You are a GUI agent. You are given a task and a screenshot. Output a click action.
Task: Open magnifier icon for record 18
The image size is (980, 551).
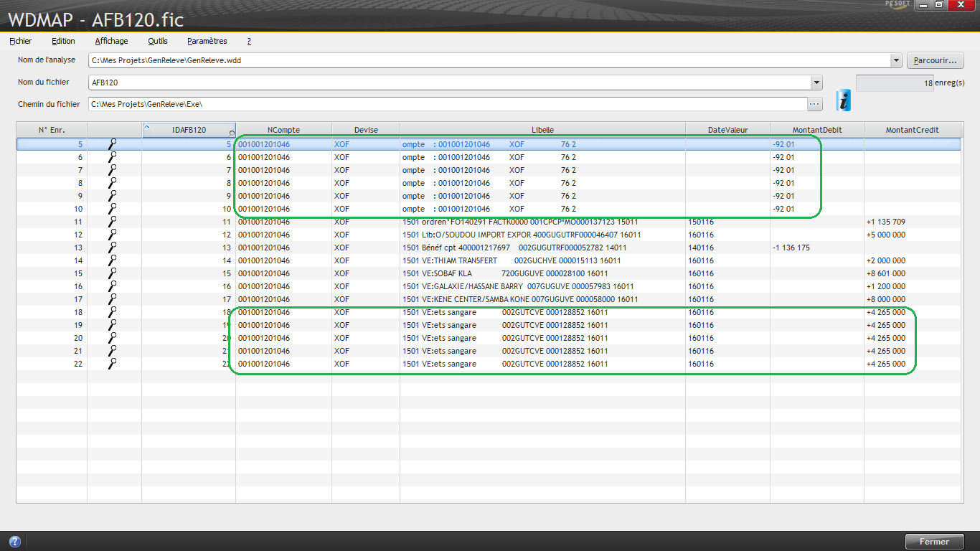coord(113,312)
